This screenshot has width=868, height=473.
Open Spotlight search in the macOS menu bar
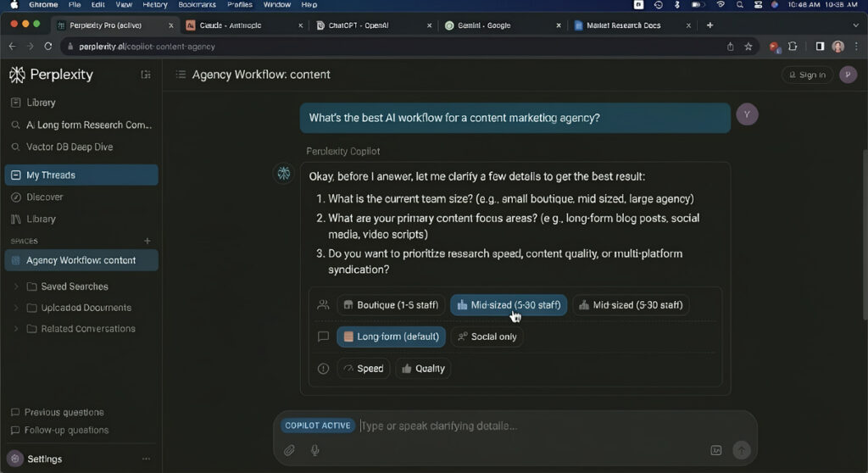pos(739,4)
